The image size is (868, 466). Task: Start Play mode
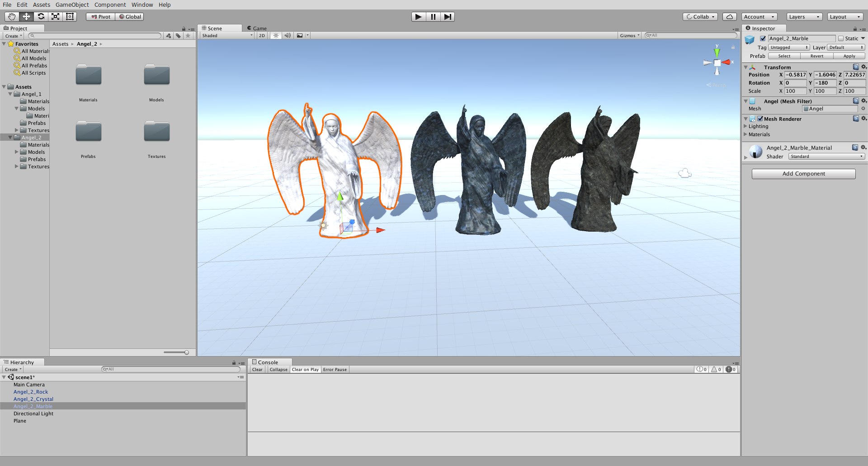419,17
